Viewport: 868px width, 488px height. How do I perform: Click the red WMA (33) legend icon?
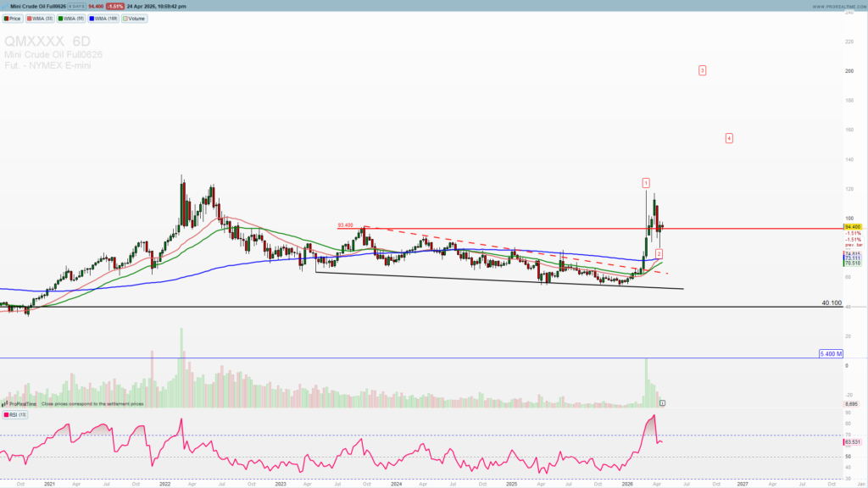point(29,18)
